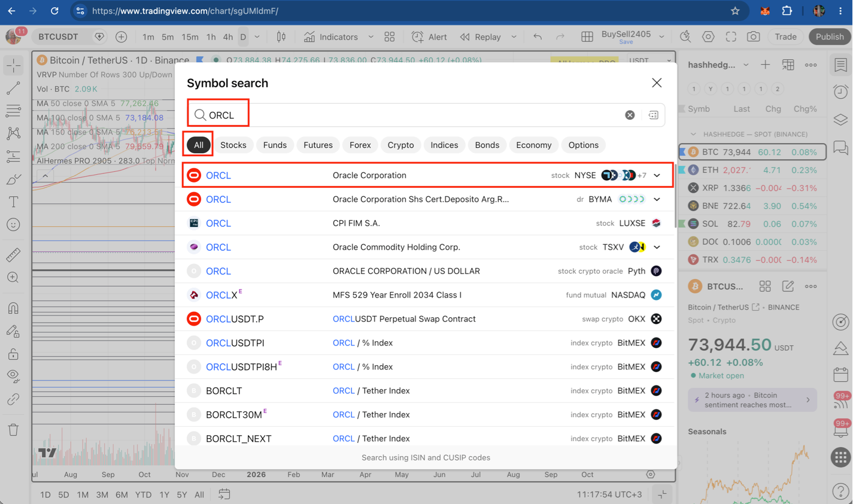Undo the last chart action
853x504 pixels.
coord(538,37)
